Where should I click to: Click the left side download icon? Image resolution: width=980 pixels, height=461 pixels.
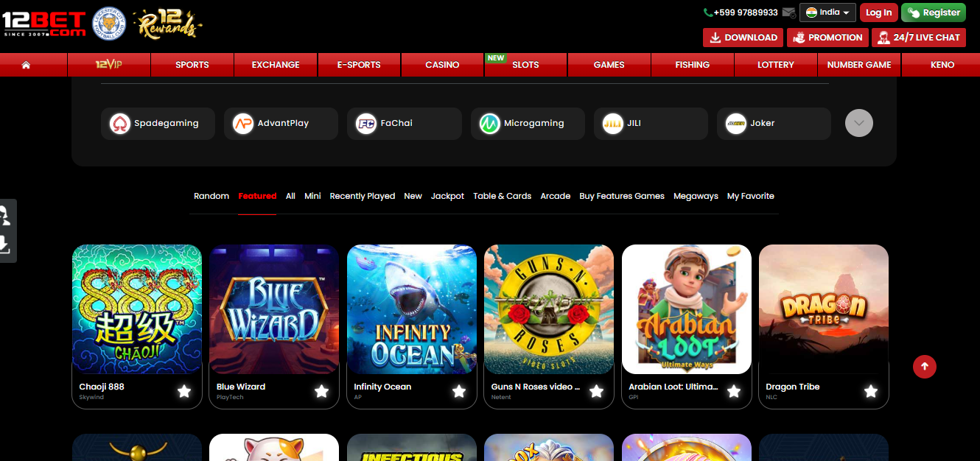(x=5, y=244)
